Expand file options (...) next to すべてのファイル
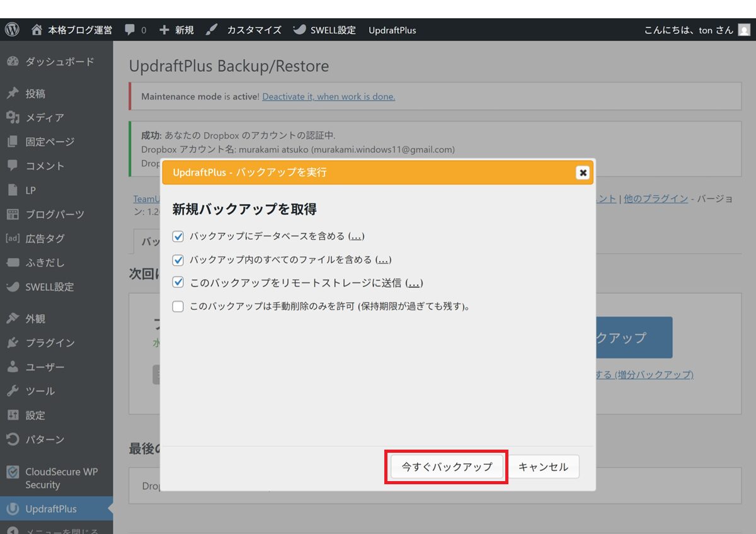This screenshot has height=534, width=756. pos(383,259)
